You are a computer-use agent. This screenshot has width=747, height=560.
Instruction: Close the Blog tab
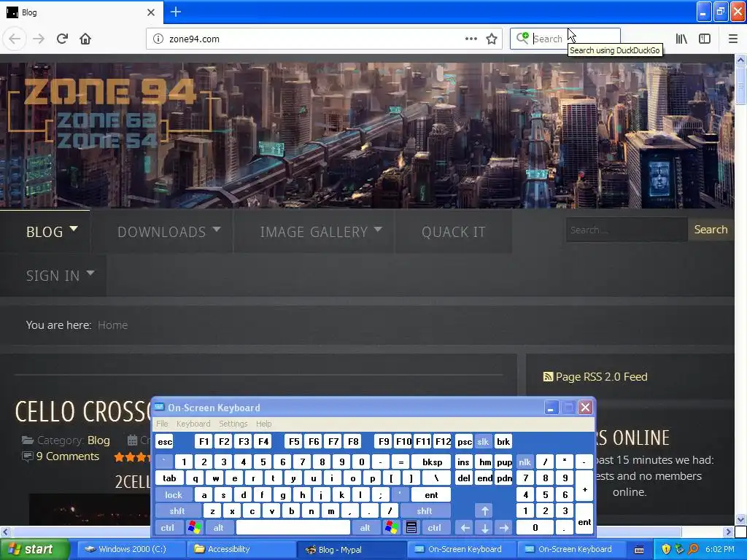click(151, 12)
